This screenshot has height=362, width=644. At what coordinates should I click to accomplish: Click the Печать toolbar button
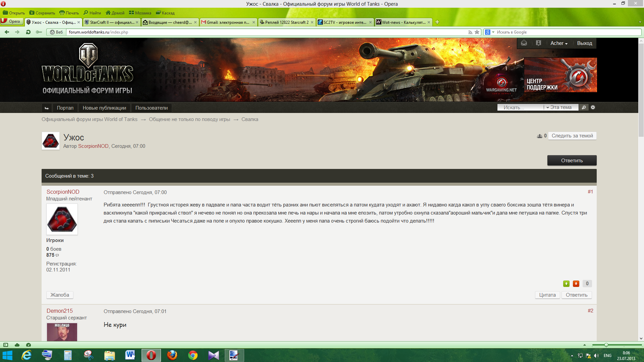[x=69, y=13]
